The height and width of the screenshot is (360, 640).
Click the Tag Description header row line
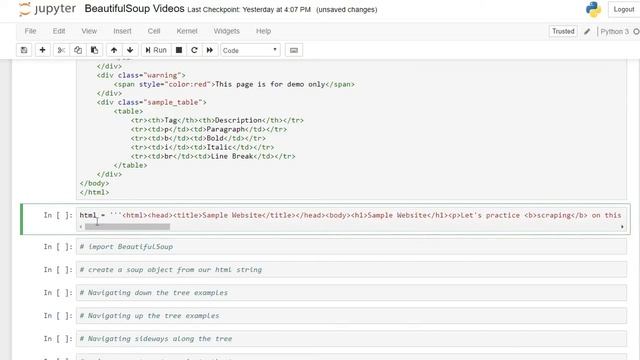217,120
